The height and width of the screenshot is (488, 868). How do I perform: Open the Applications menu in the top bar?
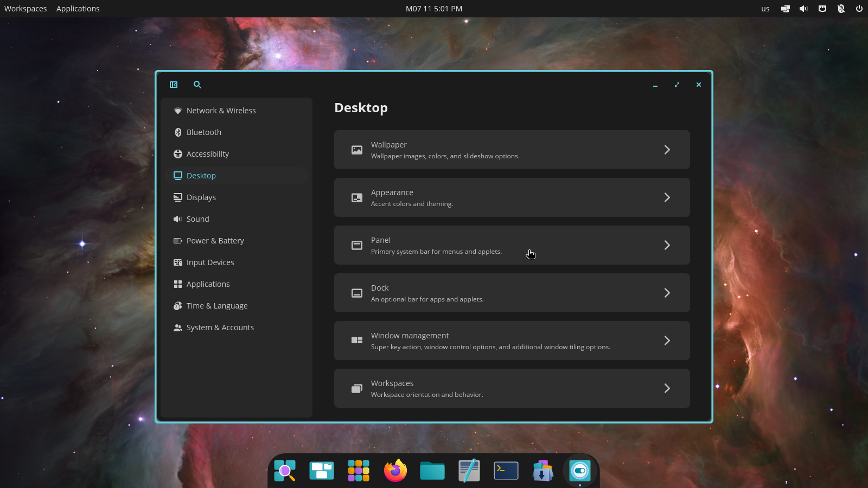pos(78,8)
